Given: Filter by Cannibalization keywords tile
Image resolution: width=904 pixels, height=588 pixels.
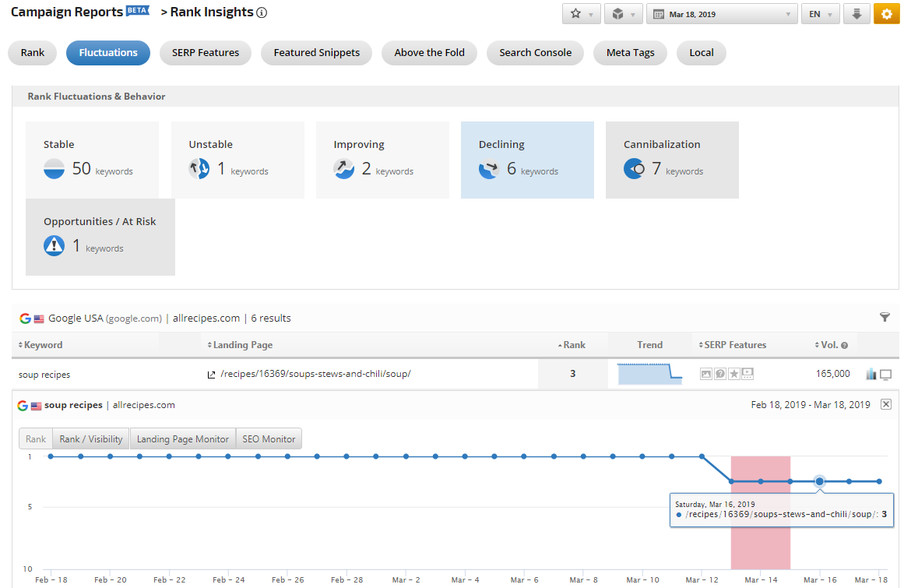Looking at the screenshot, I should click(672, 160).
